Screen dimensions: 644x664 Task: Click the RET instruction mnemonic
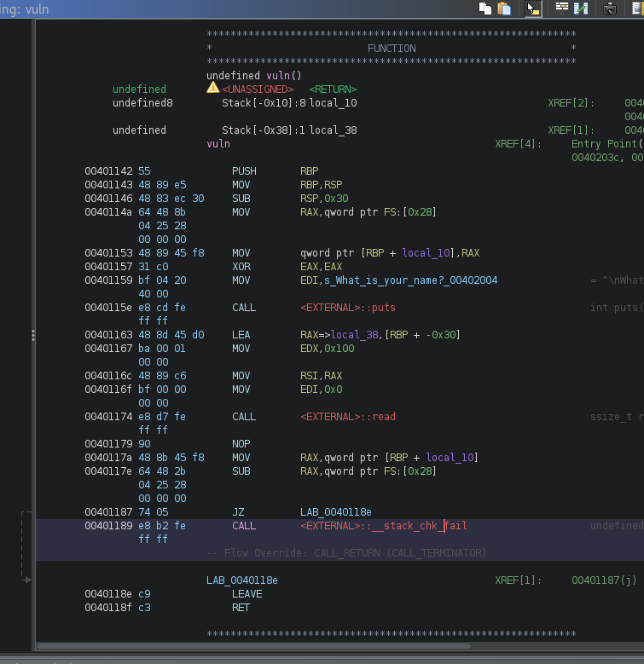click(241, 607)
